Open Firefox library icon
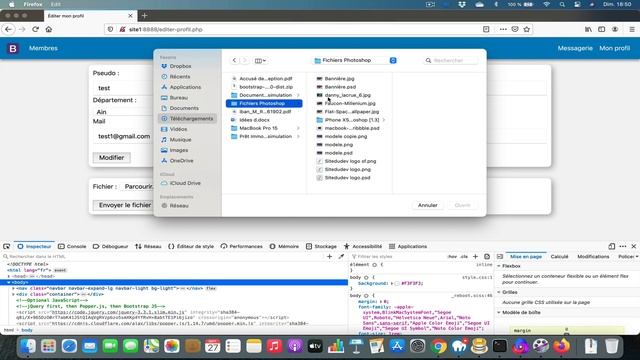The image size is (640, 360). pyautogui.click(x=588, y=29)
